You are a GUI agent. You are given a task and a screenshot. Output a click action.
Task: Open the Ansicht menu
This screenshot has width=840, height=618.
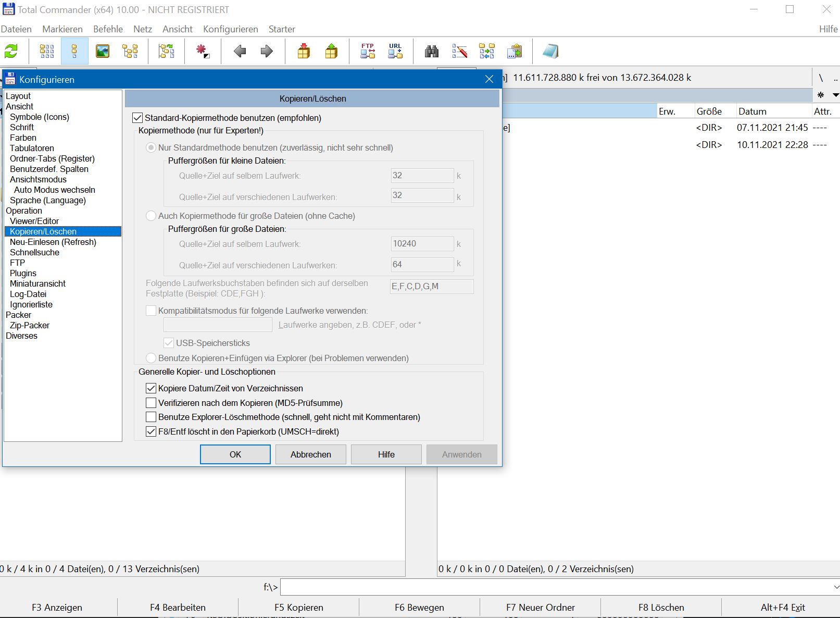click(x=178, y=29)
